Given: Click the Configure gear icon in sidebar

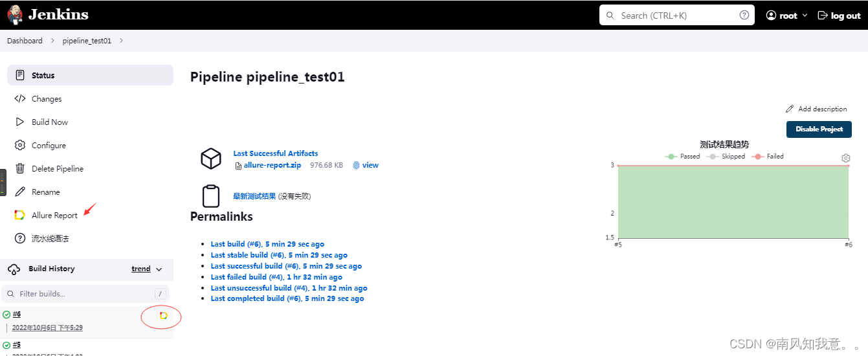Looking at the screenshot, I should point(20,145).
